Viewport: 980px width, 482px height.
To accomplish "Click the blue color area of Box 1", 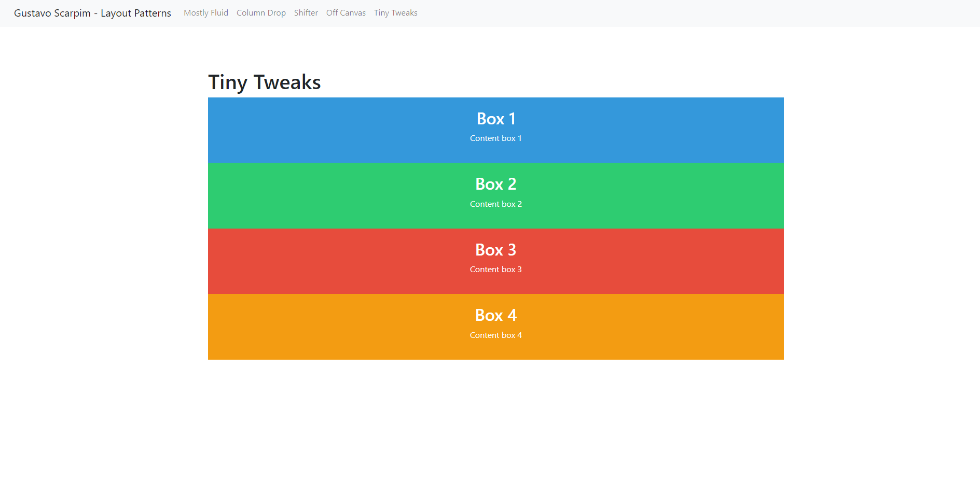I will [x=311, y=130].
